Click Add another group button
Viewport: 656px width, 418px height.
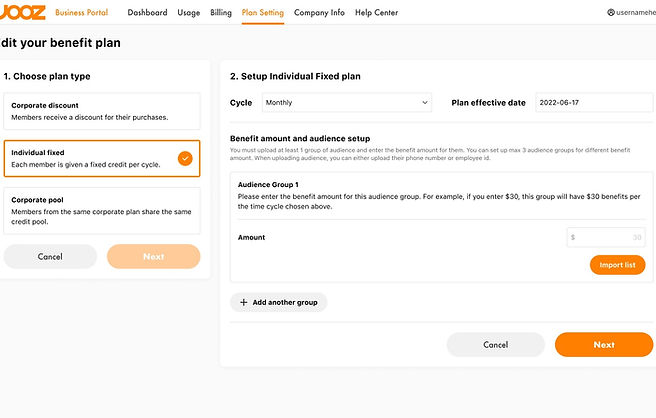click(278, 302)
